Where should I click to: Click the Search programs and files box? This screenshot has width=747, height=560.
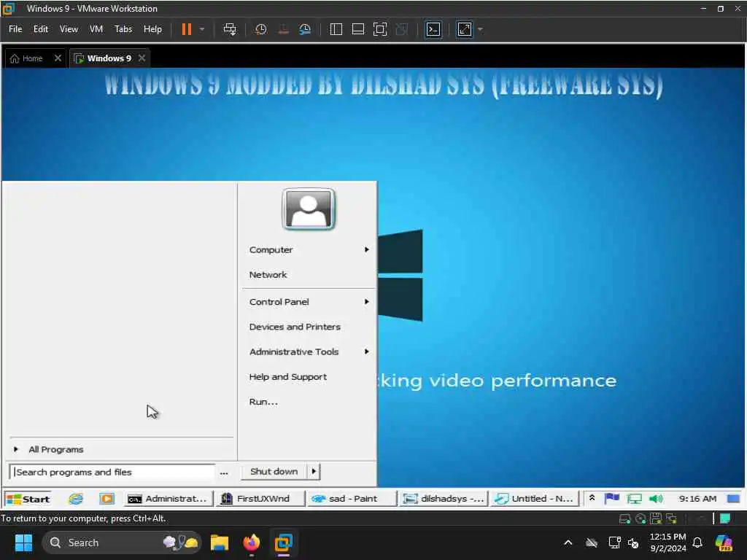tap(112, 472)
